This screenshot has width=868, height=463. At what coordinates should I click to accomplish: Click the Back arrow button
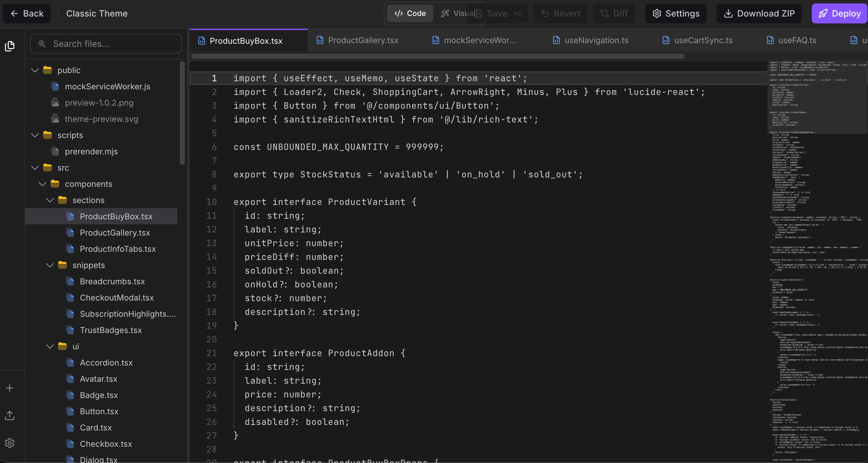coord(27,13)
